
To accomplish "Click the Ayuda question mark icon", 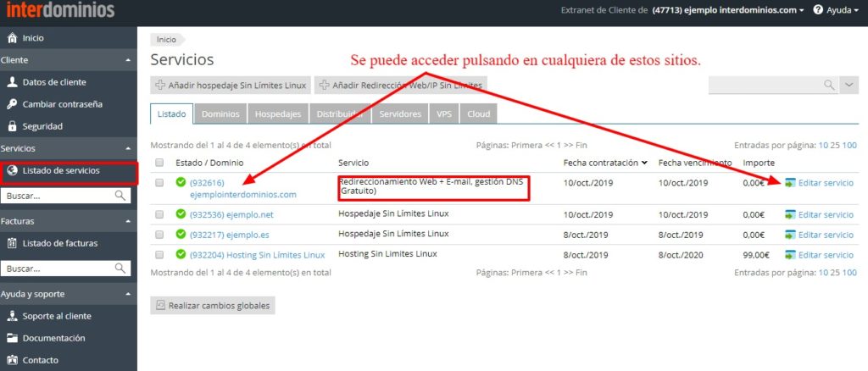I will point(818,10).
